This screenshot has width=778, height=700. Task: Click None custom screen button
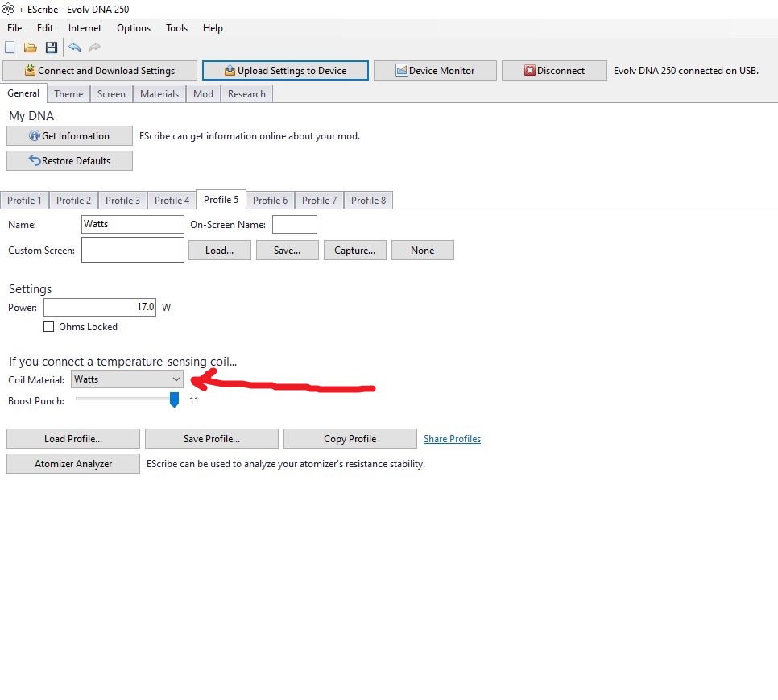pyautogui.click(x=423, y=251)
